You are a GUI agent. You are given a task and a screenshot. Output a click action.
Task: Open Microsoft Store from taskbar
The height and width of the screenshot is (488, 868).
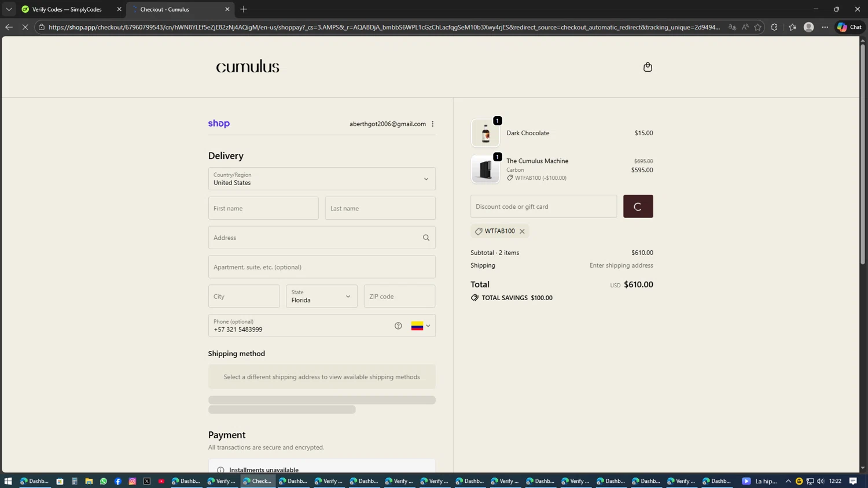coord(60,481)
